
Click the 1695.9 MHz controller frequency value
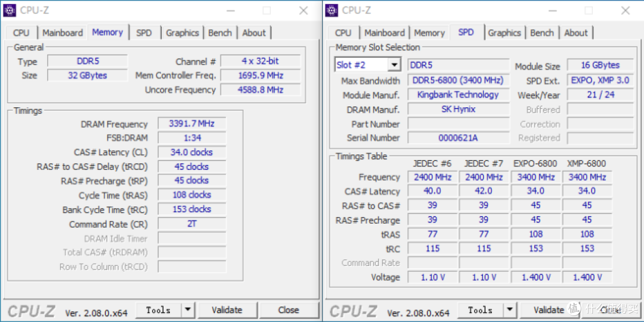261,76
